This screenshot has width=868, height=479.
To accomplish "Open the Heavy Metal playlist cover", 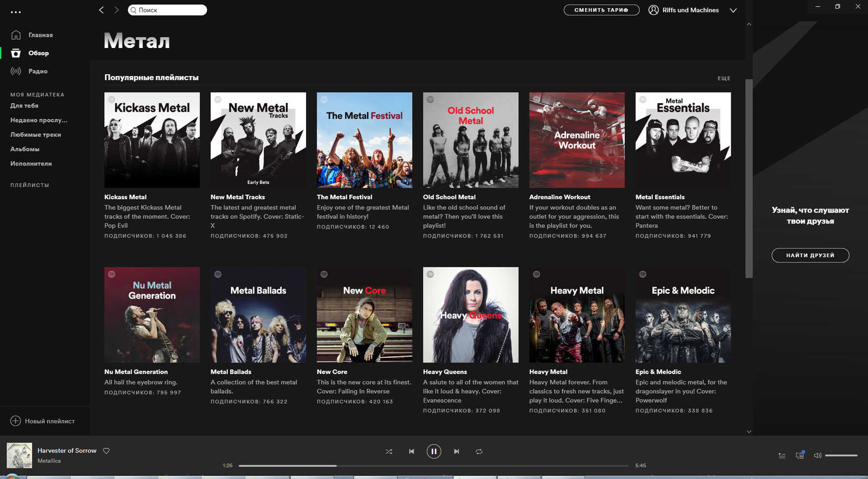I will 577,315.
